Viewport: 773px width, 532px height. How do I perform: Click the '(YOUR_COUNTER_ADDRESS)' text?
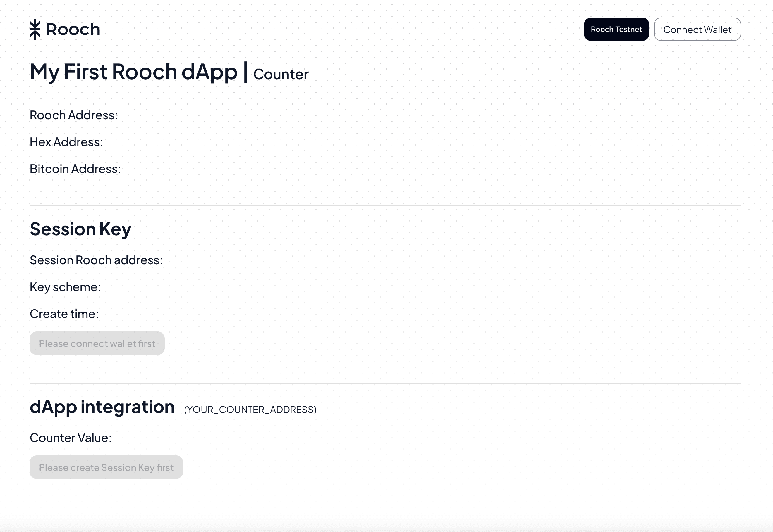pos(250,409)
